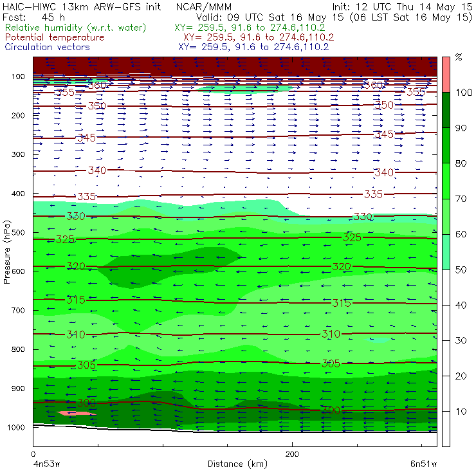Screen dimensions: 476x476
Task: Click the end location label '6n51w'
Action: point(423,464)
